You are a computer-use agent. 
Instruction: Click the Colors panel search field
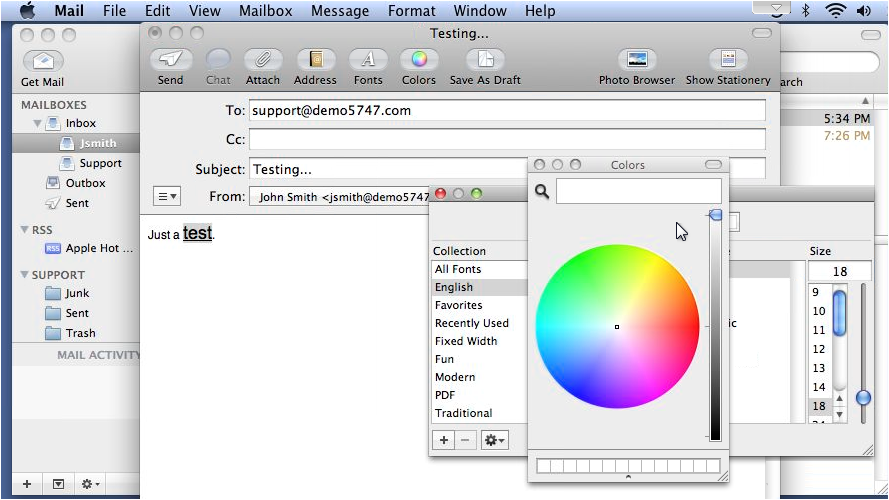coord(639,191)
